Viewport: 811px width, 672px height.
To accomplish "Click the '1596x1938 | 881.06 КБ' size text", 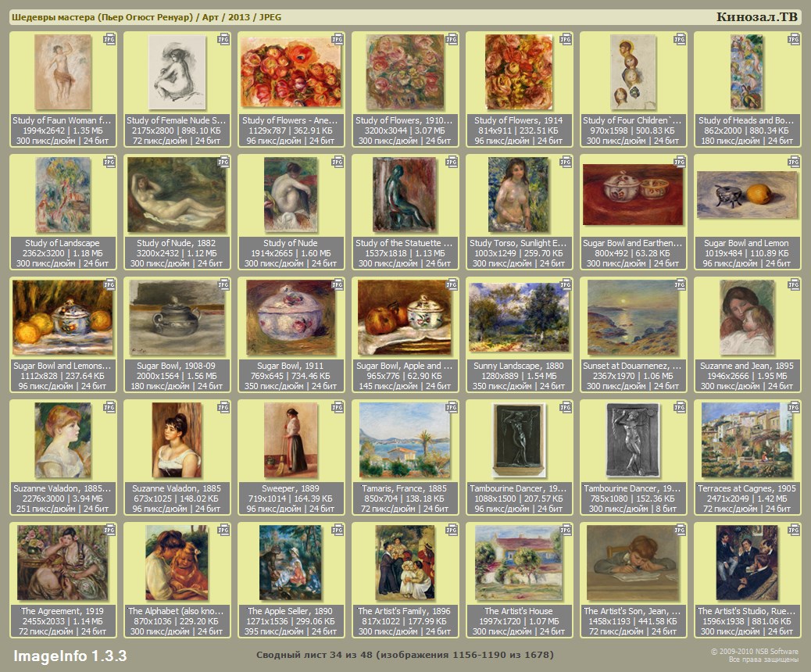I will pos(747,621).
